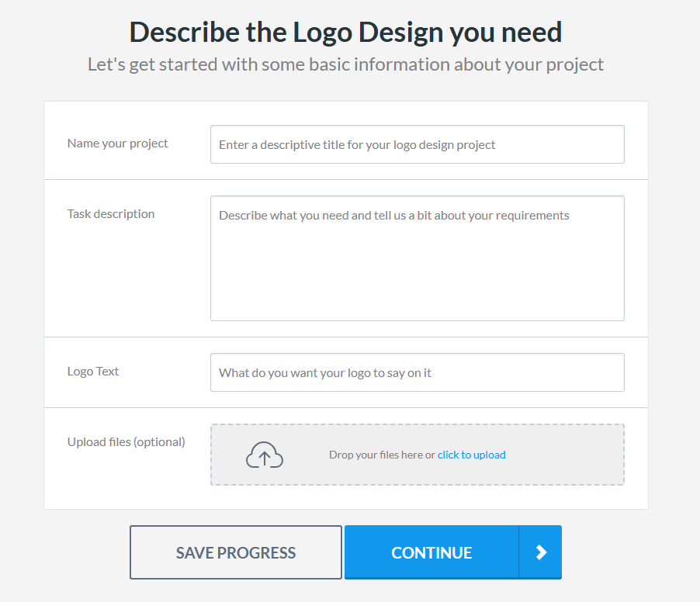Click the arrow chevron beside Continue

(x=541, y=552)
